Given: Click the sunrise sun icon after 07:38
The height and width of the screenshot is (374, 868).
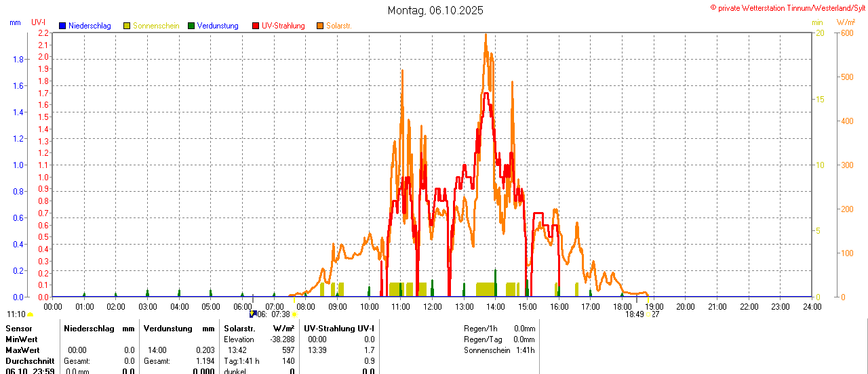Looking at the screenshot, I should tap(294, 314).
